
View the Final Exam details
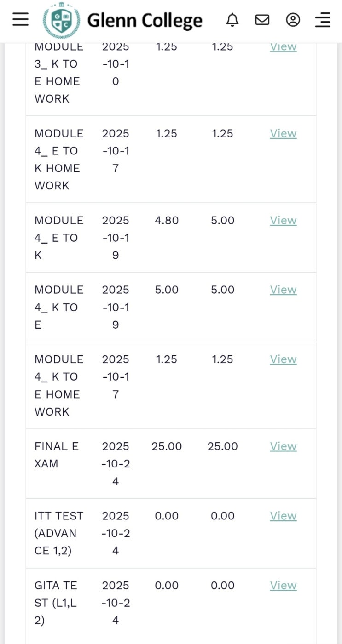tap(283, 446)
